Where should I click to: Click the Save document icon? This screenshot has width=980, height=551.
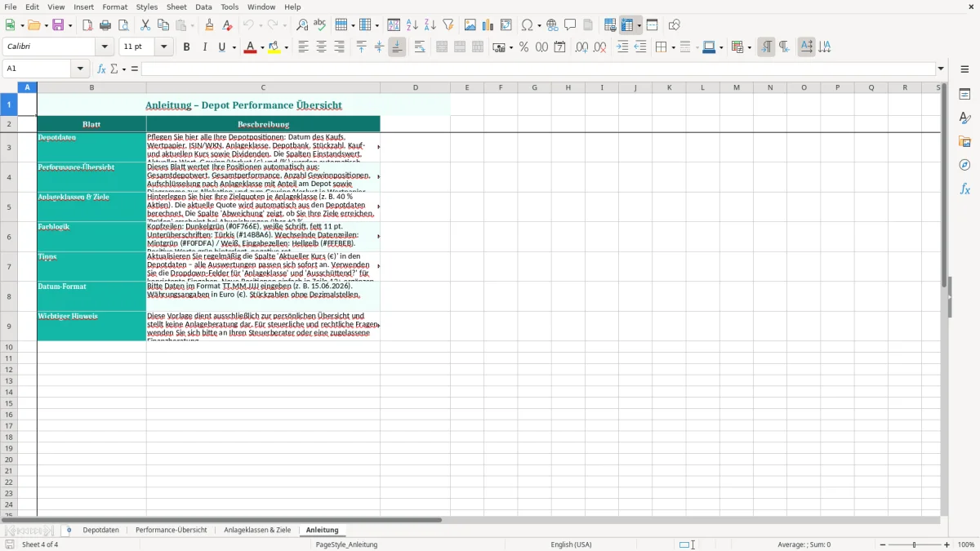click(x=58, y=25)
